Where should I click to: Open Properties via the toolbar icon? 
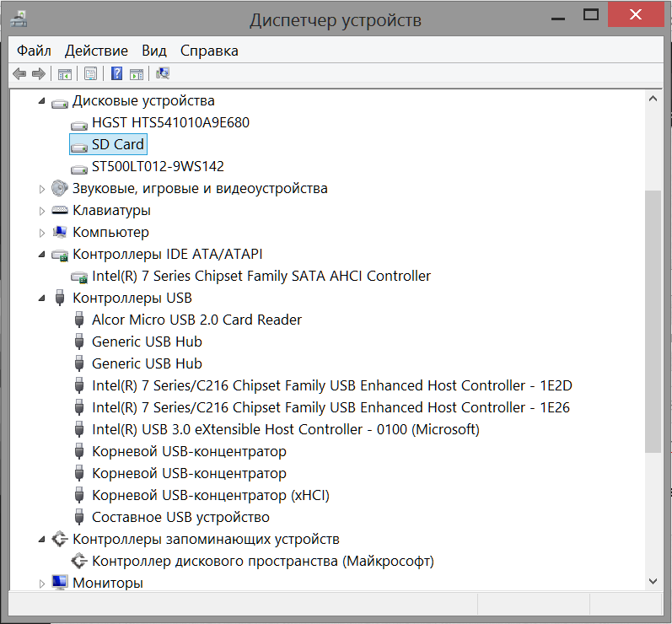[90, 74]
